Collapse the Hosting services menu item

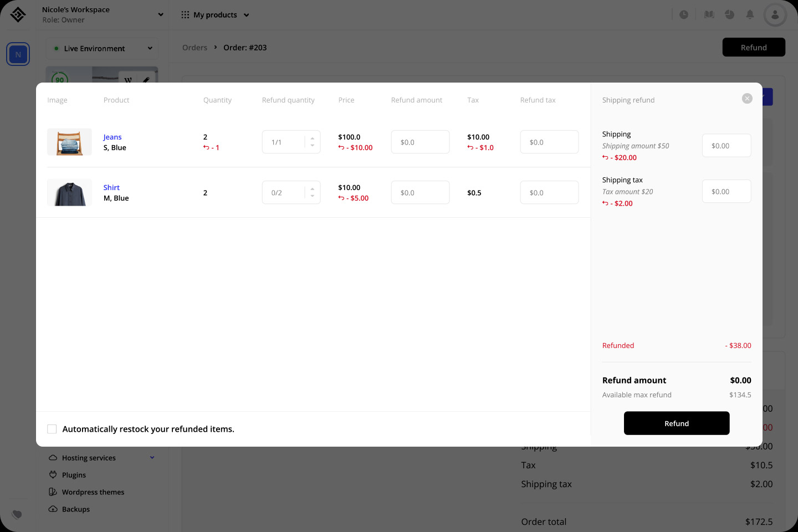coord(152,457)
